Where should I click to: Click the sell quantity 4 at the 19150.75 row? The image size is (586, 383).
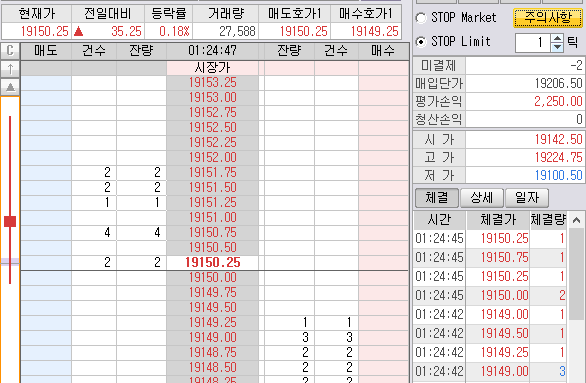[x=157, y=232]
